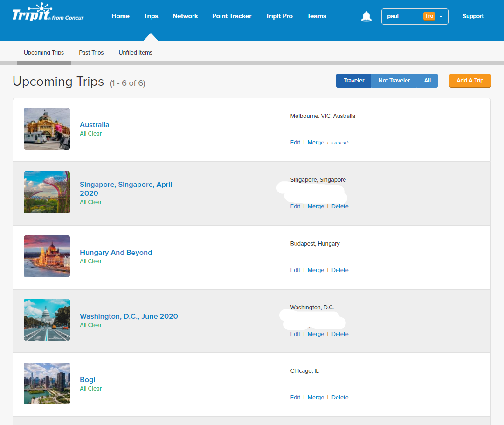Delete the Australia trip
This screenshot has height=425, width=504.
pos(340,142)
